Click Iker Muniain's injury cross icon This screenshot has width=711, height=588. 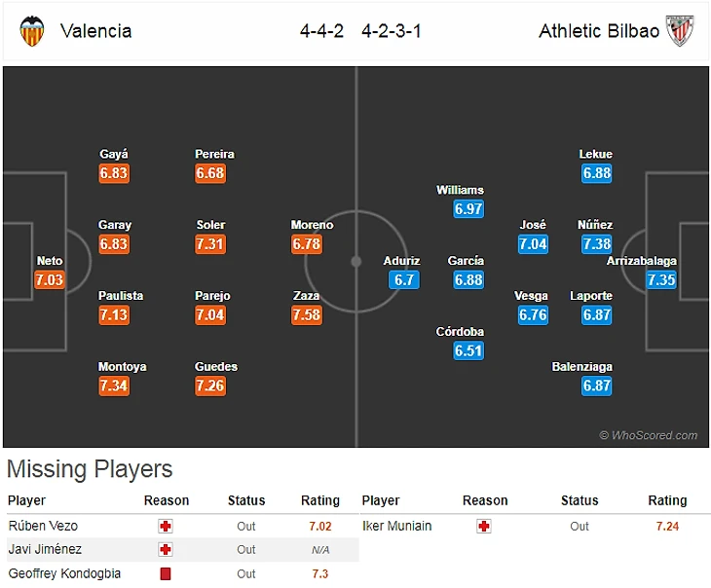coord(484,526)
